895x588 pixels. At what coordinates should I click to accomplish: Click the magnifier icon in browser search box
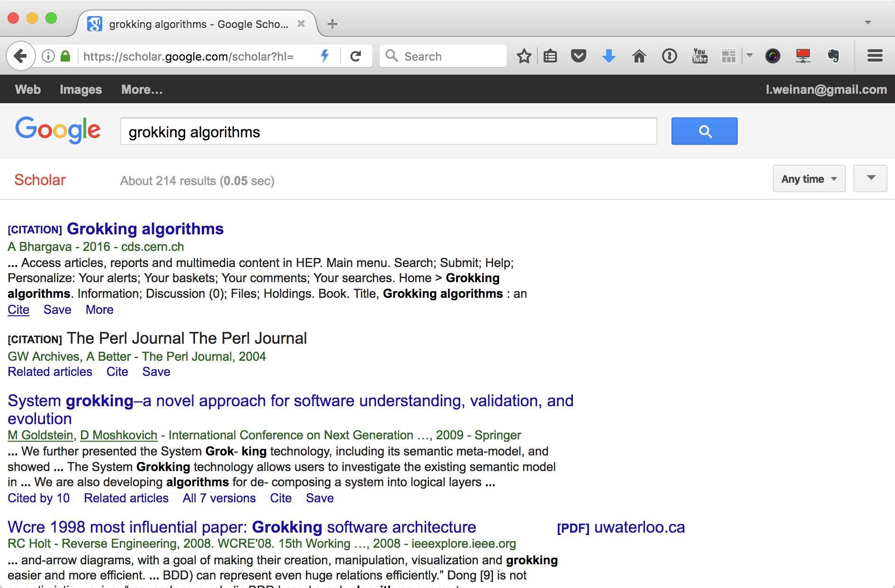tap(392, 56)
